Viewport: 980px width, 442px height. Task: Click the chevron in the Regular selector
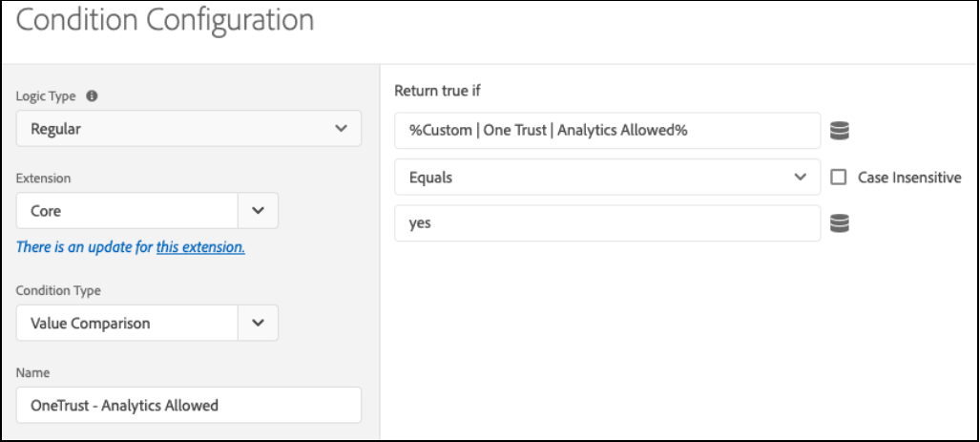342,129
